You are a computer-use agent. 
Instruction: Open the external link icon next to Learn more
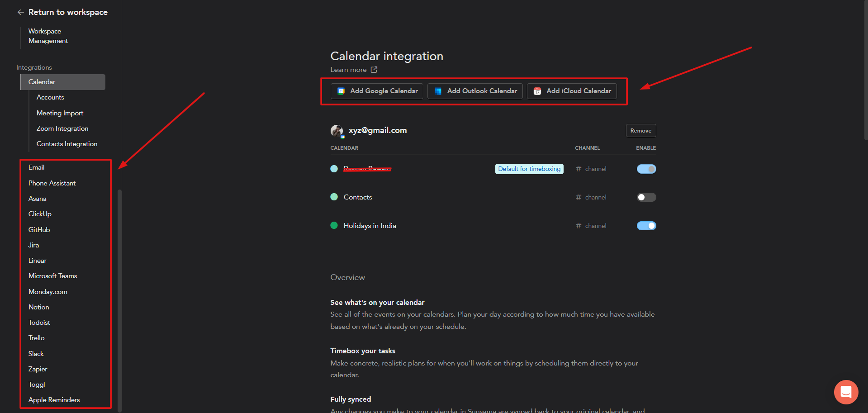(374, 70)
